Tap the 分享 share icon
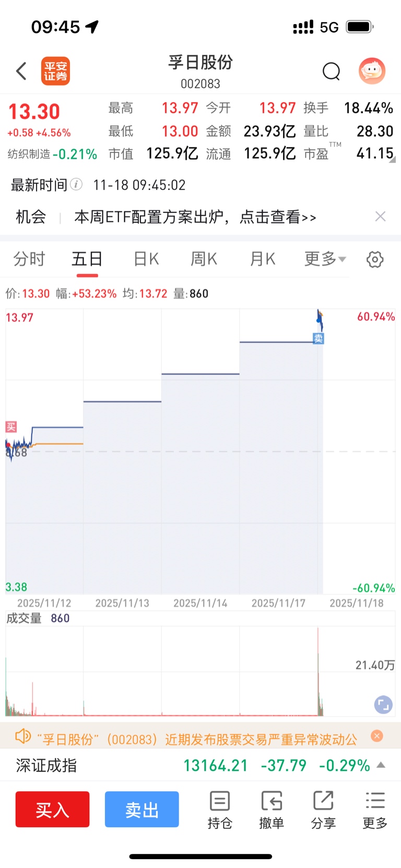This screenshot has height=868, width=401. point(323,810)
